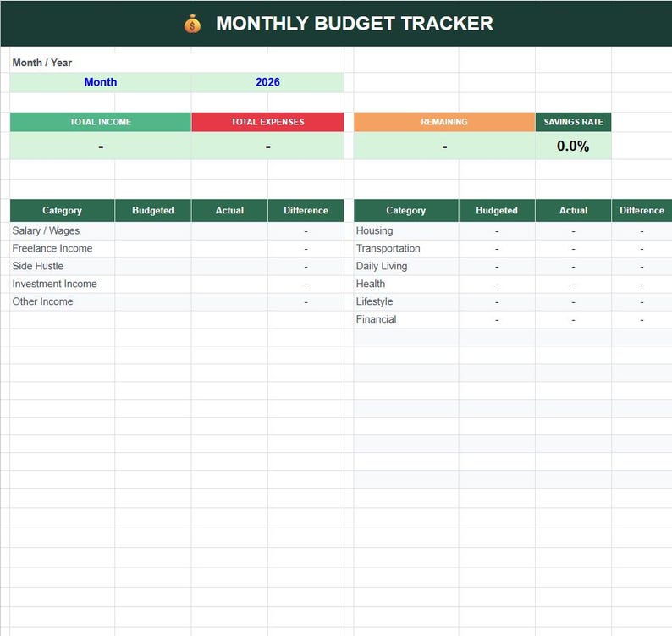This screenshot has height=636, width=672.
Task: Select the TOTAL EXPENSES header
Action: [267, 122]
